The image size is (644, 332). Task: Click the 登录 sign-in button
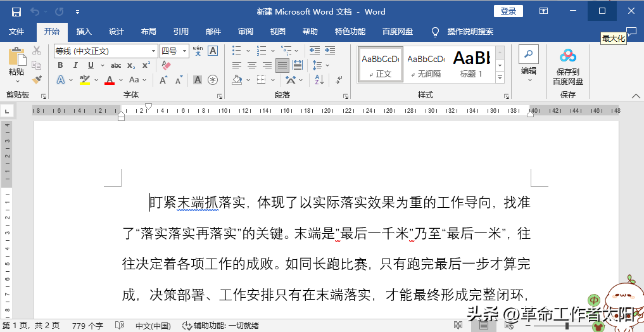(508, 11)
